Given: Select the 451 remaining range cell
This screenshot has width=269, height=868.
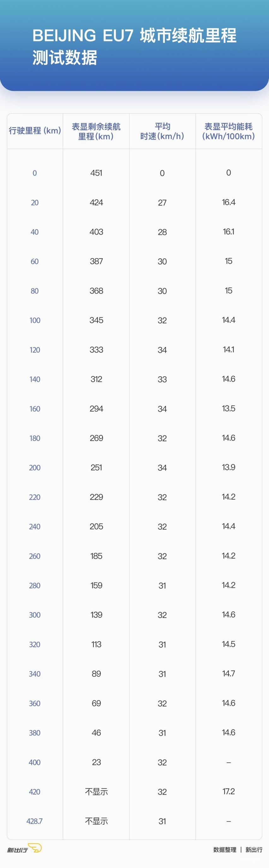Looking at the screenshot, I should tap(96, 173).
